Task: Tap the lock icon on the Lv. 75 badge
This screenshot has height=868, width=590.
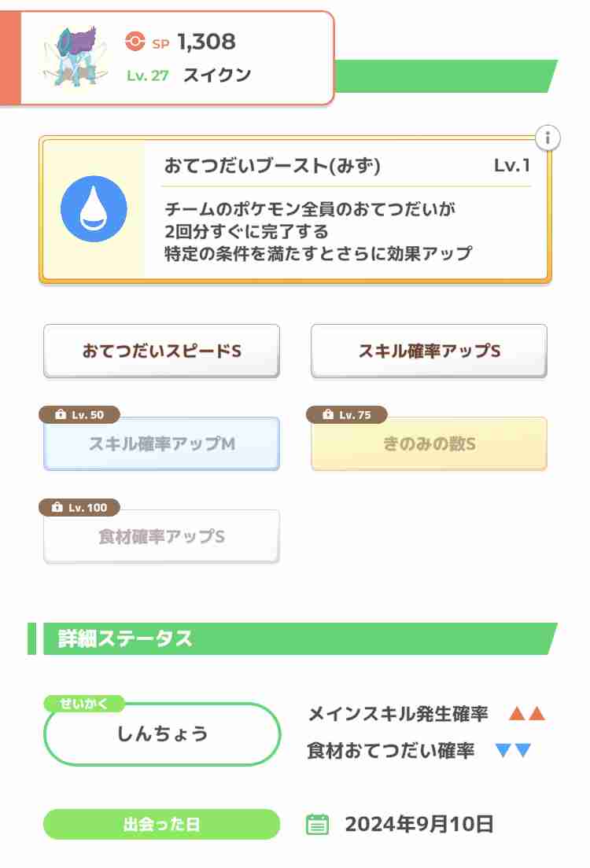Action: click(x=328, y=414)
